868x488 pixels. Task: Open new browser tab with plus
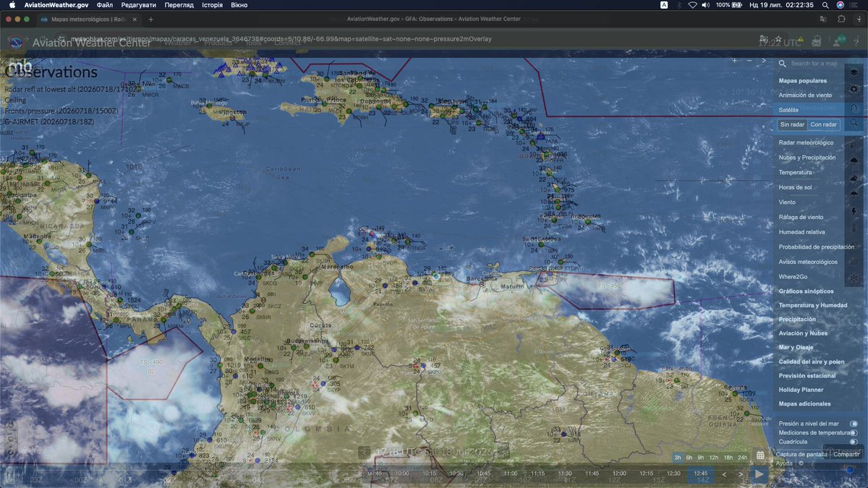[150, 20]
